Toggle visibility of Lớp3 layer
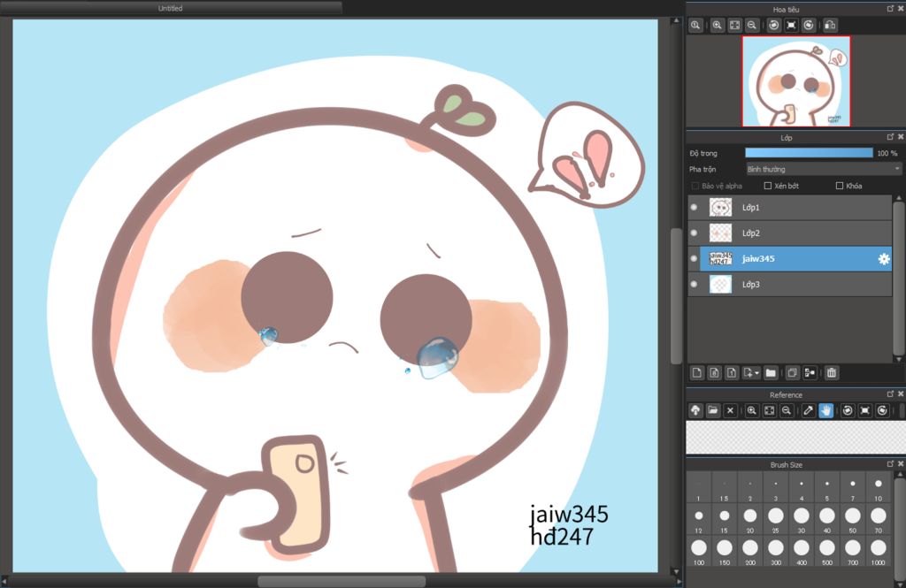This screenshot has width=906, height=588. coord(694,285)
